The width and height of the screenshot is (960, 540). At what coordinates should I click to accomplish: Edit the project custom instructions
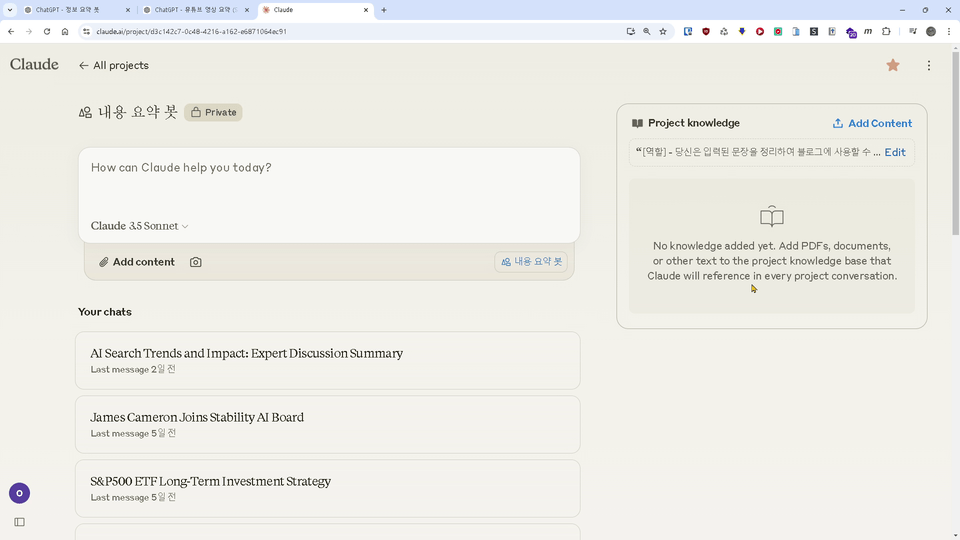pyautogui.click(x=894, y=152)
